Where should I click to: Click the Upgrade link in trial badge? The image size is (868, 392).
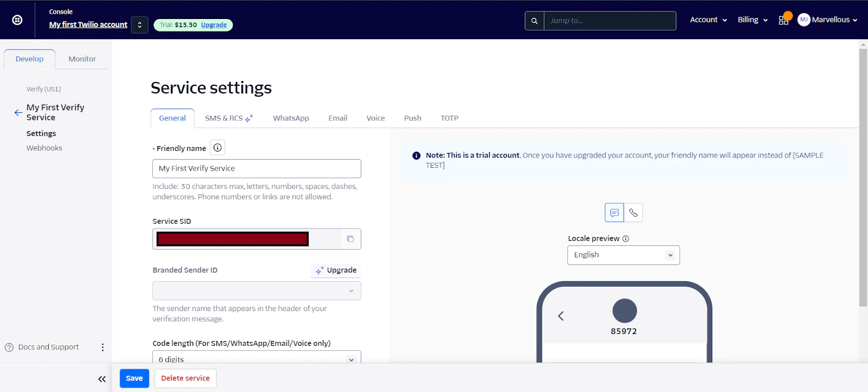click(214, 25)
